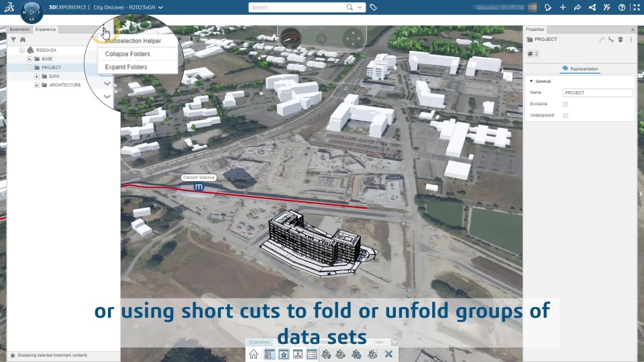Expand the BASE folder in tree
The width and height of the screenshot is (644, 362).
[x=30, y=59]
